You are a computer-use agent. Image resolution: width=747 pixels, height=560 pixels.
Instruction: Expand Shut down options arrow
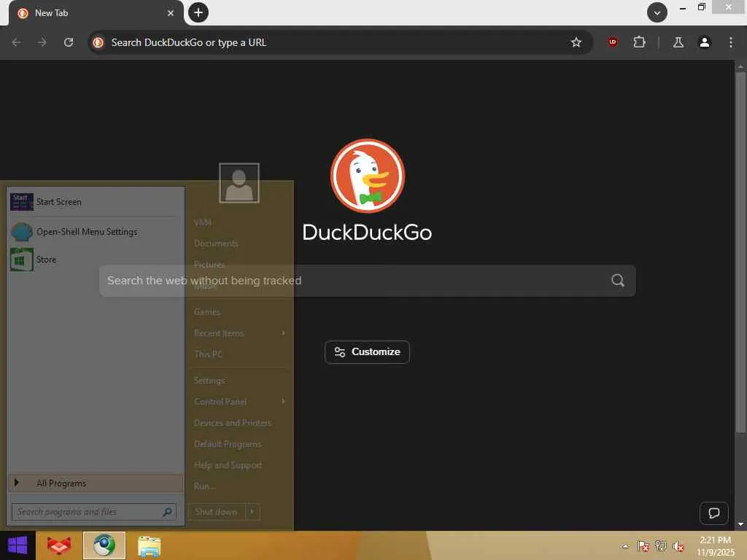pyautogui.click(x=252, y=512)
